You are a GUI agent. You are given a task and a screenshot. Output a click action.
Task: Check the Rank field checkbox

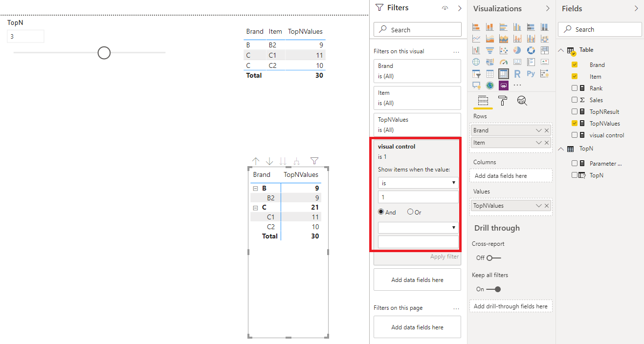575,88
